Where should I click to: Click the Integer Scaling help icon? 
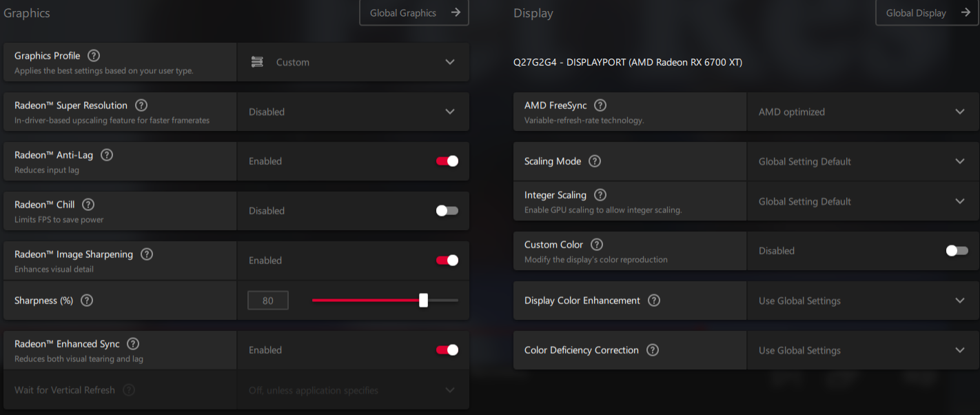tap(600, 195)
